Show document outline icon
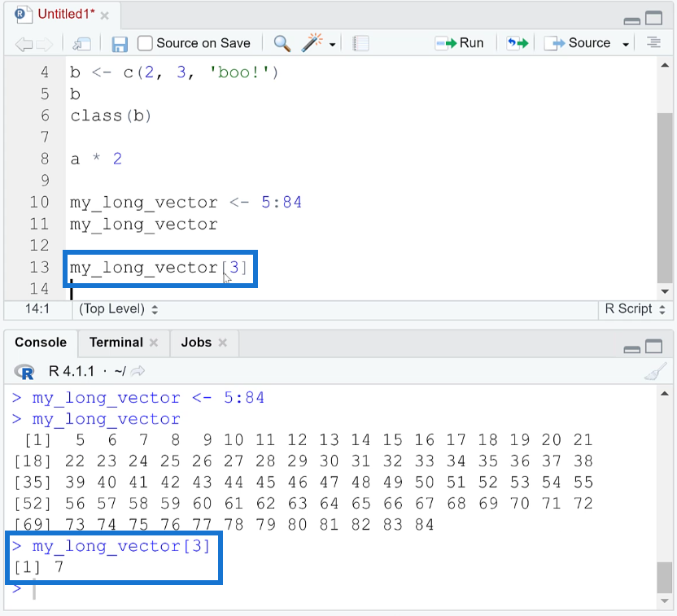 pyautogui.click(x=653, y=43)
